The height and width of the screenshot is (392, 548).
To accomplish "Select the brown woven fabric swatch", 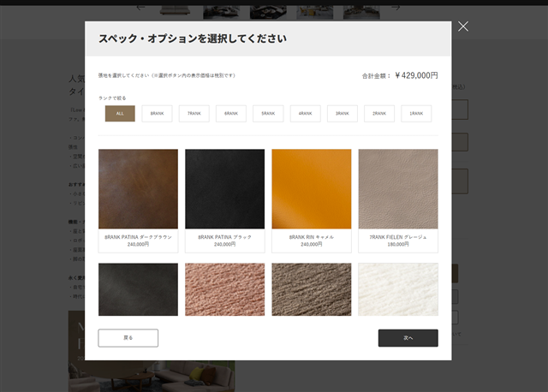I will click(312, 289).
